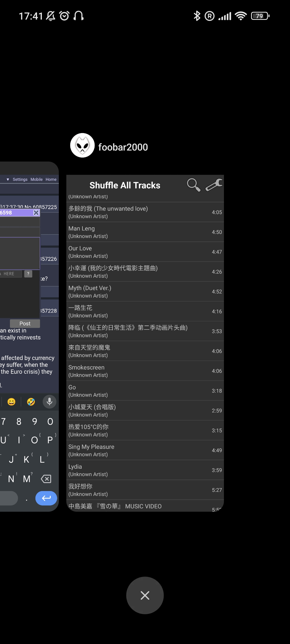
Task: Play the Our Love track
Action: pyautogui.click(x=145, y=252)
